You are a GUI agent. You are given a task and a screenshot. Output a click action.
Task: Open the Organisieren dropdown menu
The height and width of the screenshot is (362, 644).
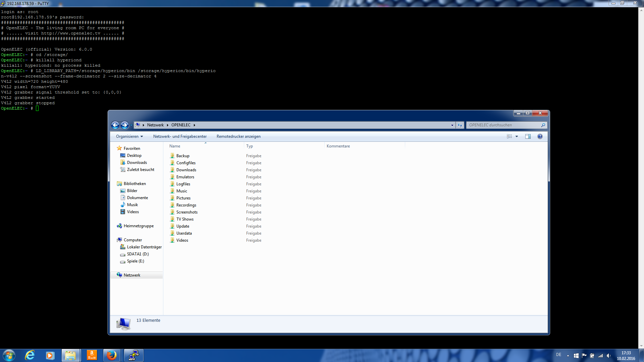pos(129,136)
